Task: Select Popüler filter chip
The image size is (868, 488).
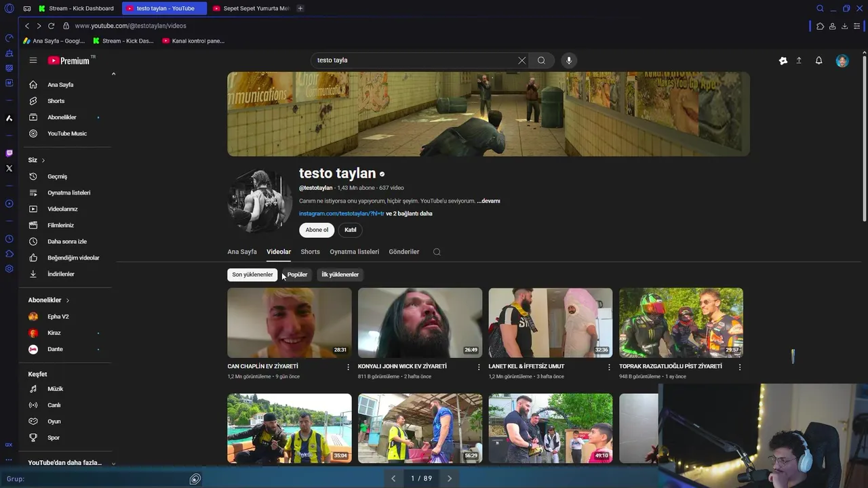Action: [x=297, y=274]
